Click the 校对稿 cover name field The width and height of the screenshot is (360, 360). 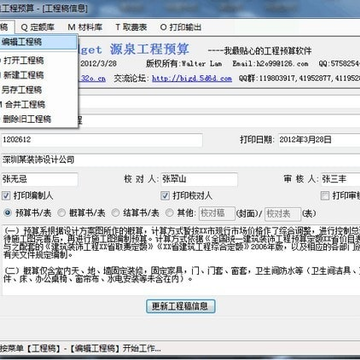click(x=217, y=214)
